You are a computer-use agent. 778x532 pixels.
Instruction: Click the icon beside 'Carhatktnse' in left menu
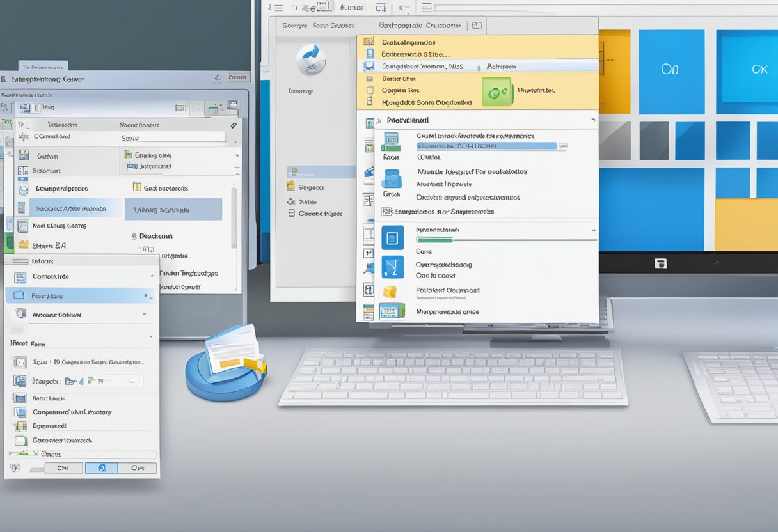pos(20,277)
